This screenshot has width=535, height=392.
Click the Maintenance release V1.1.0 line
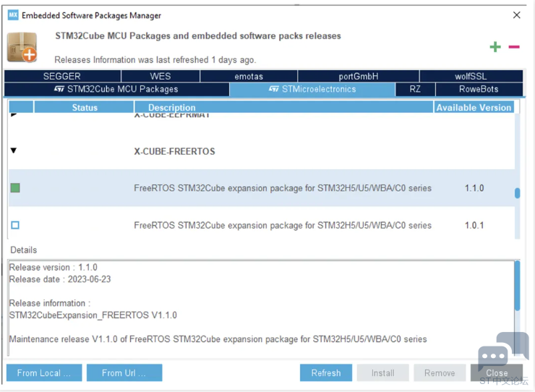(218, 339)
